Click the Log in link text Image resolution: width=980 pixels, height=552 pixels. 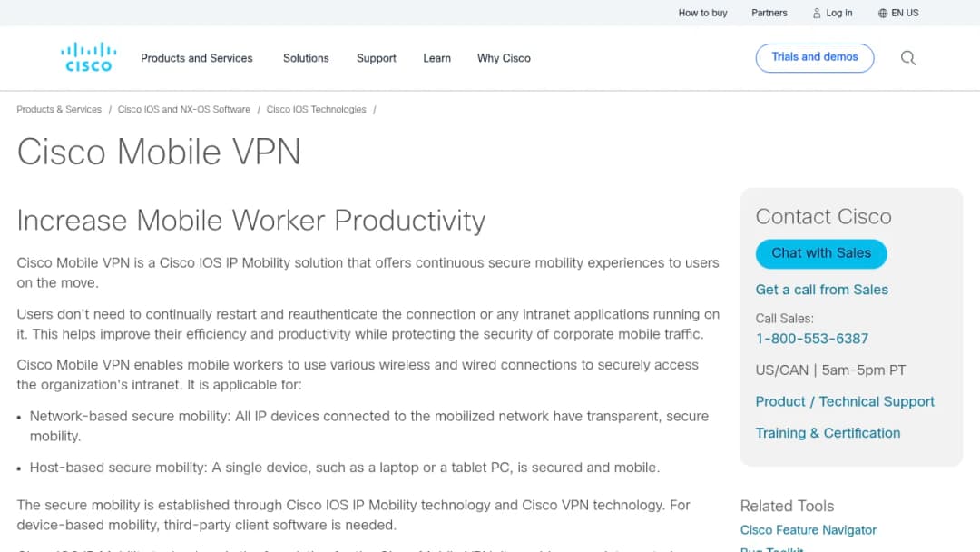point(838,13)
